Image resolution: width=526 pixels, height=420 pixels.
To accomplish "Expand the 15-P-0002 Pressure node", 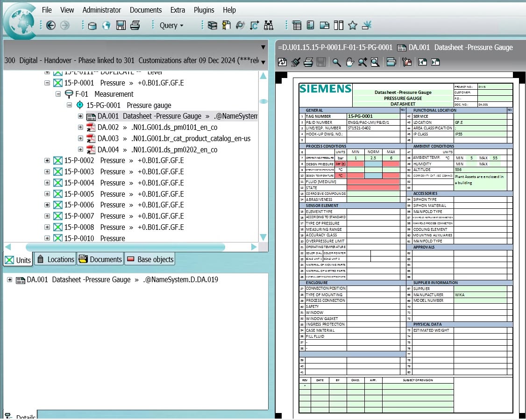I will pos(47,161).
